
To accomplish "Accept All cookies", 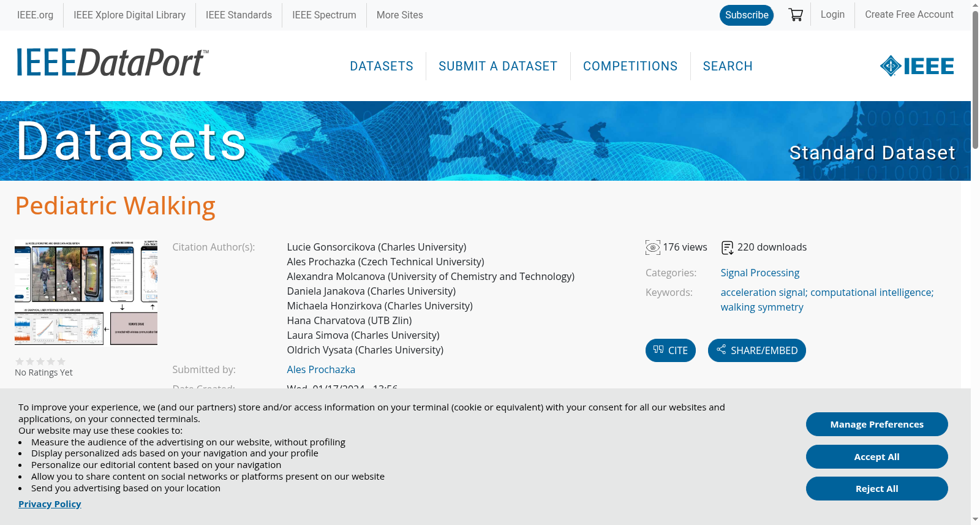I will [x=877, y=457].
